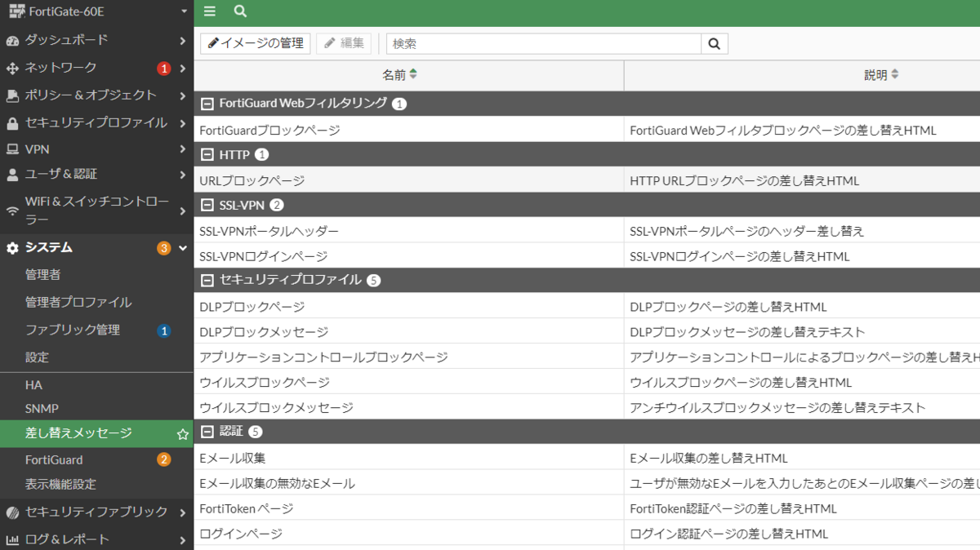This screenshot has width=980, height=550.
Task: Click the ダッシュボード gauge icon
Action: 12,40
